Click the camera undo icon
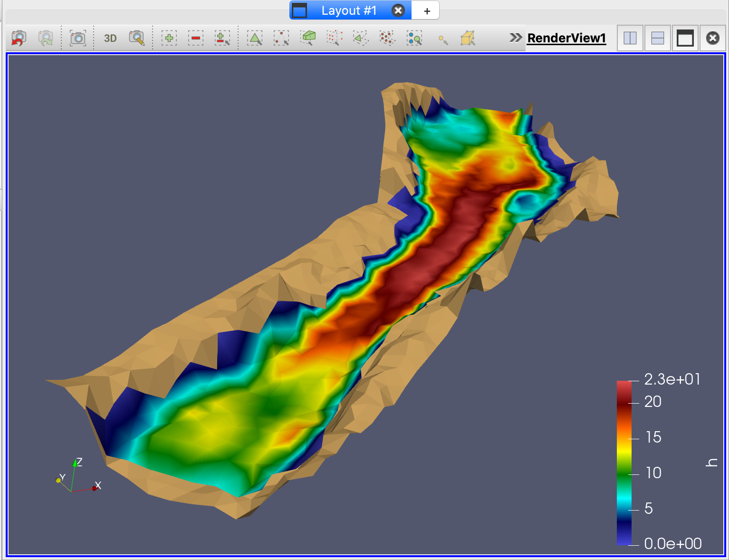729x560 pixels. [19, 38]
